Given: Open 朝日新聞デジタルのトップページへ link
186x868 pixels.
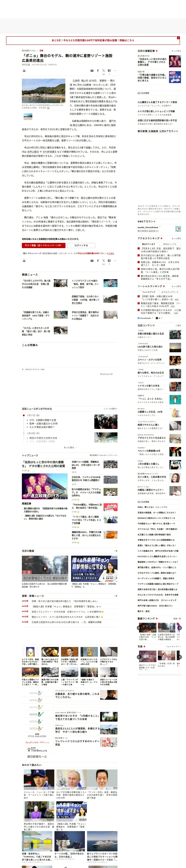Looking at the screenshot, I should [x=104, y=455].
